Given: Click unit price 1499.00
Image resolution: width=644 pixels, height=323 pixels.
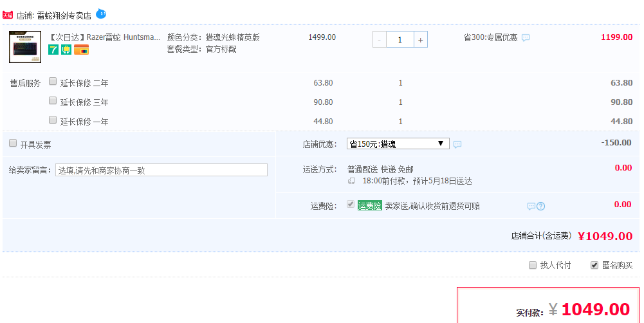Looking at the screenshot, I should [322, 37].
